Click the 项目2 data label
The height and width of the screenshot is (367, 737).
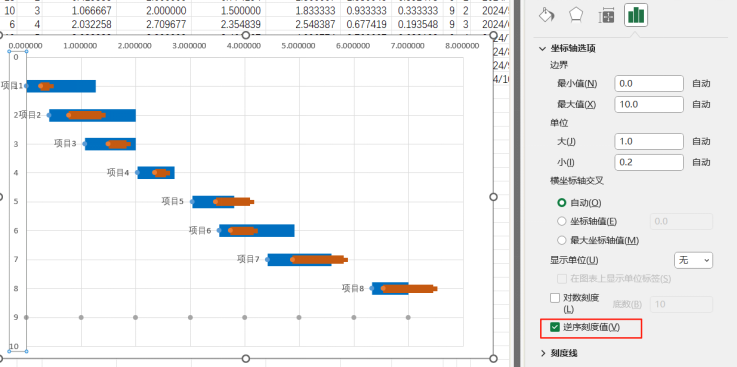tap(30, 115)
